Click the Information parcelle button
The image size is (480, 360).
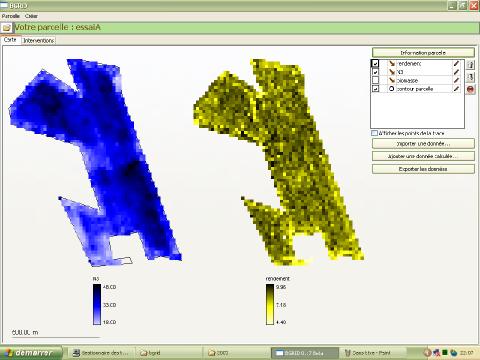(x=423, y=53)
